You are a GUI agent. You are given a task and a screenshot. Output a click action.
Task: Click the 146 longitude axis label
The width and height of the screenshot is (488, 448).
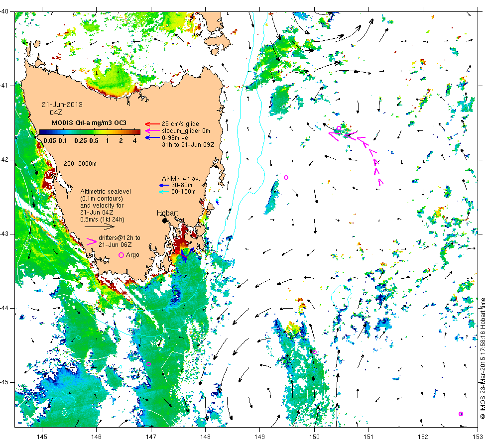(x=97, y=437)
